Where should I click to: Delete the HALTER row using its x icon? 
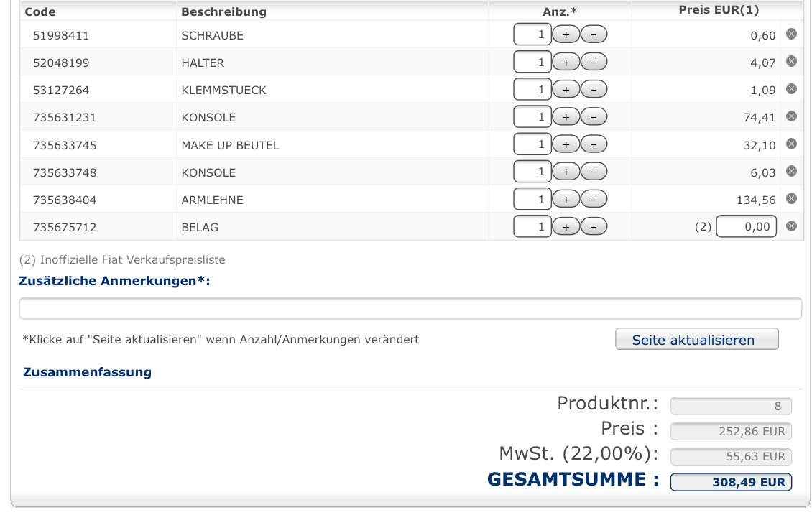[791, 61]
